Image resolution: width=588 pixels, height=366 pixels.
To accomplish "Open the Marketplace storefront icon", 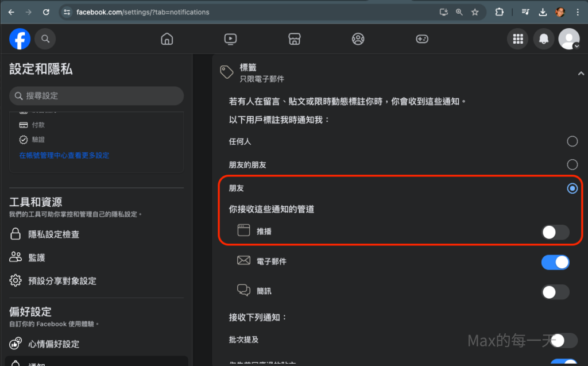I will click(x=294, y=39).
